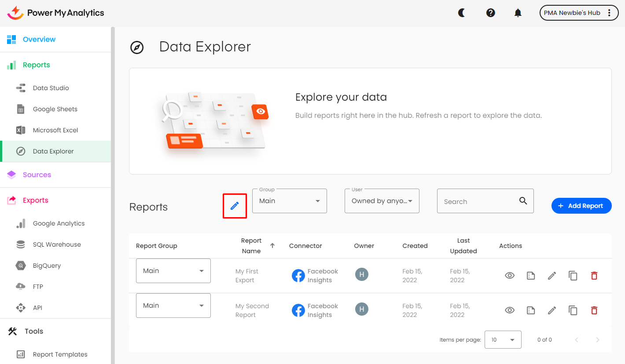Preview My Second Report using eye icon
Image resolution: width=625 pixels, height=364 pixels.
pyautogui.click(x=510, y=310)
